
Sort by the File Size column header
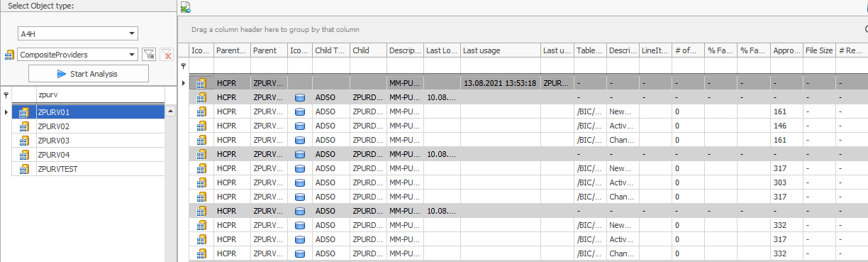[x=819, y=50]
